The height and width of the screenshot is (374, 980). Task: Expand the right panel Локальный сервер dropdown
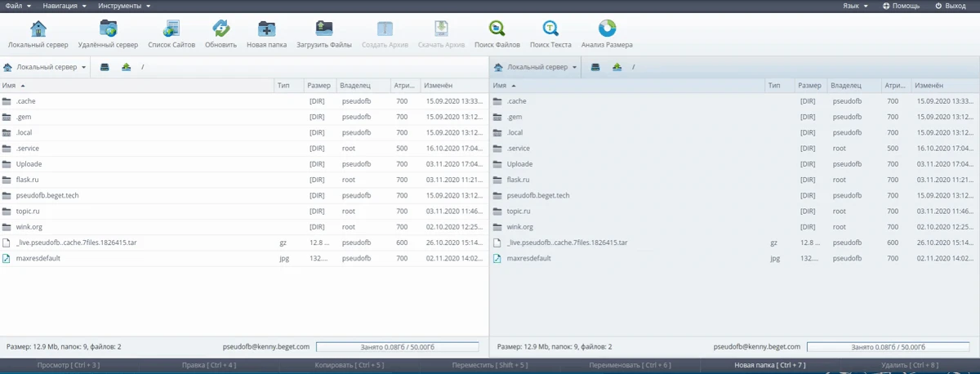click(536, 67)
